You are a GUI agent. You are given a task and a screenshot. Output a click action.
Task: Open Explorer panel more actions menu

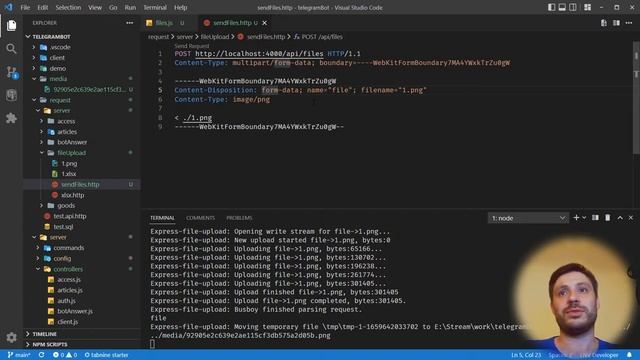tap(129, 23)
